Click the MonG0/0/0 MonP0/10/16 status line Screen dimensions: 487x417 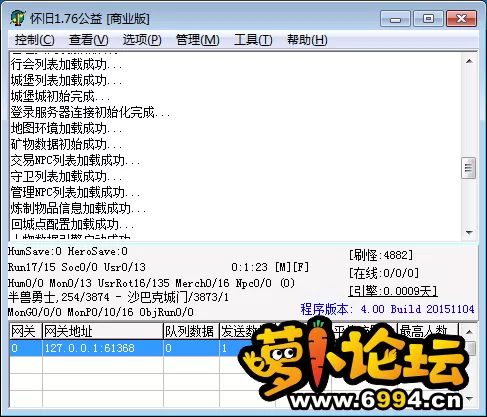101,312
